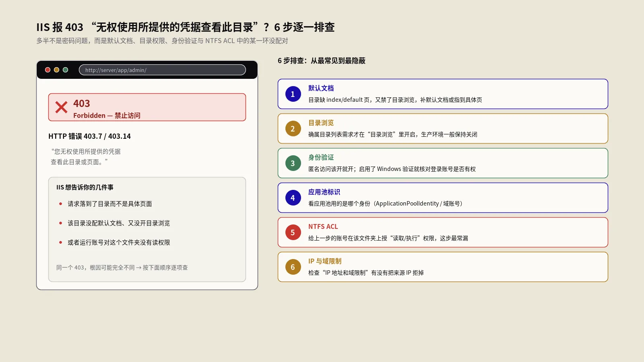Viewport: 644px width, 362px height.
Task: Click description 目录缺 index/default 页 in step 1
Action: [x=395, y=100]
